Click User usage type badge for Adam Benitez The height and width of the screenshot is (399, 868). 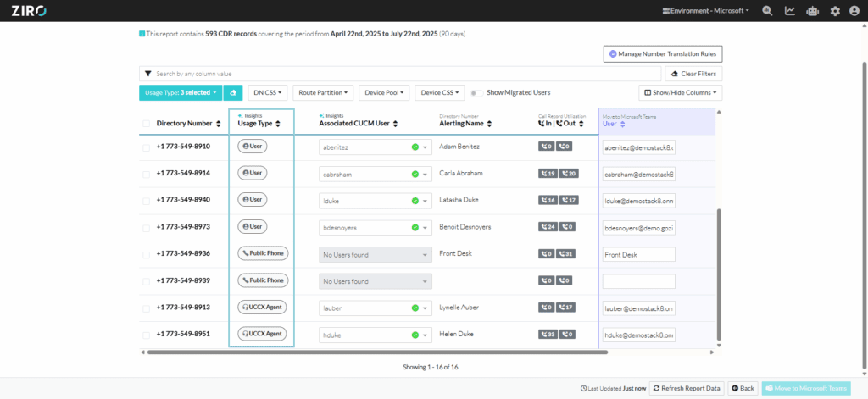(x=253, y=146)
